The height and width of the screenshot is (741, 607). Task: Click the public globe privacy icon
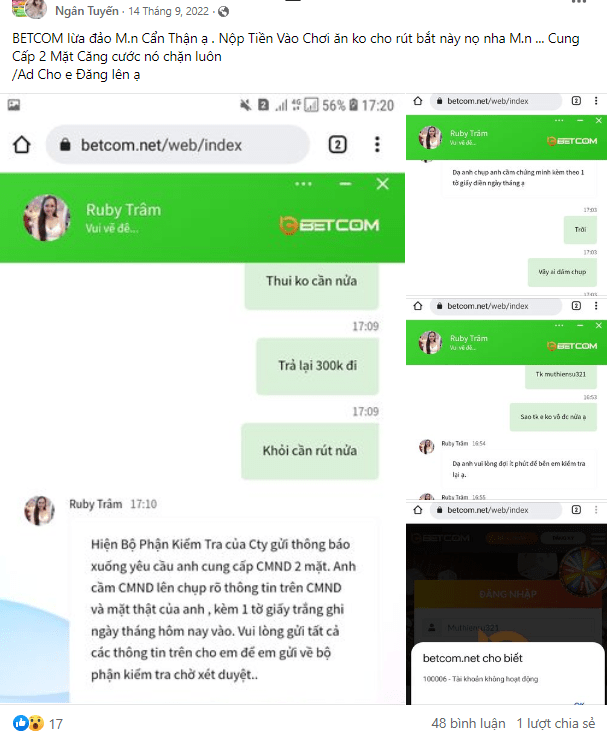(x=223, y=11)
